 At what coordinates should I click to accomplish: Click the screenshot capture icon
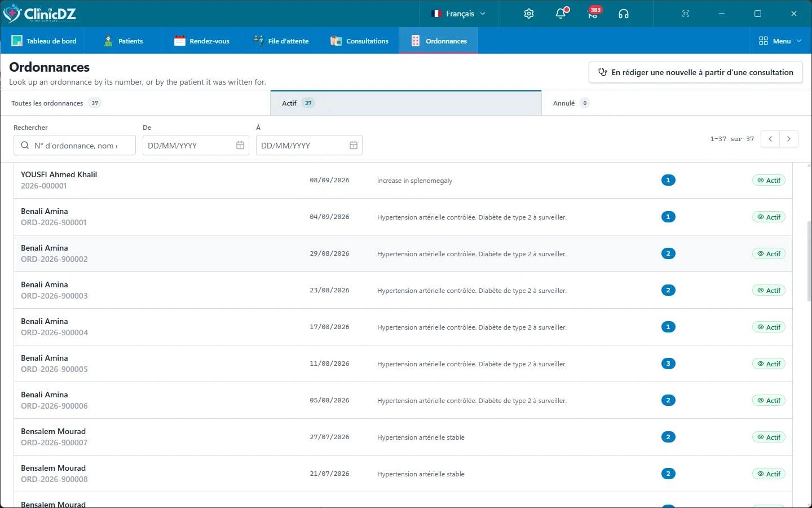686,14
